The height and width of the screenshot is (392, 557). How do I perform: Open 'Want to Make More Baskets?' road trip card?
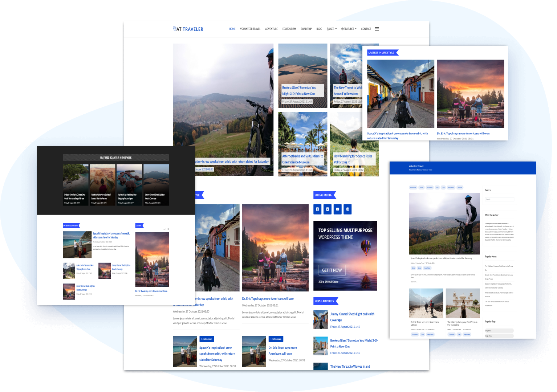tap(102, 185)
